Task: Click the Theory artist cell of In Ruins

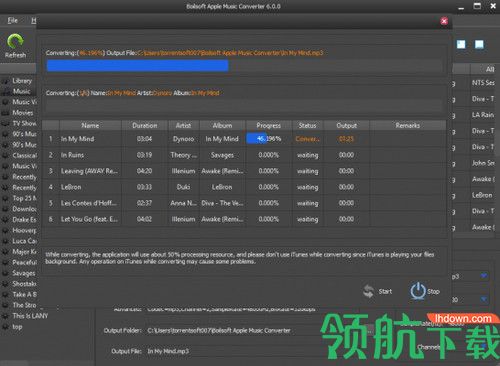Action: [x=183, y=155]
